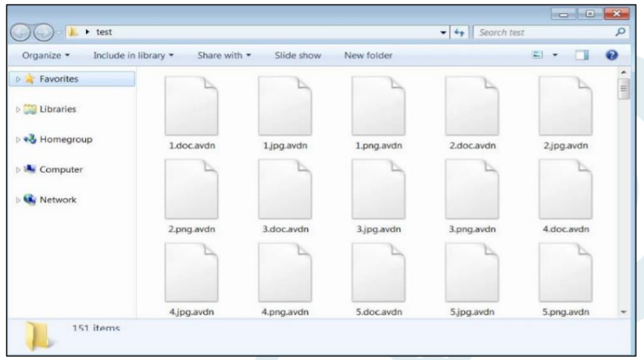Open Windows Help with question mark icon

pyautogui.click(x=611, y=55)
